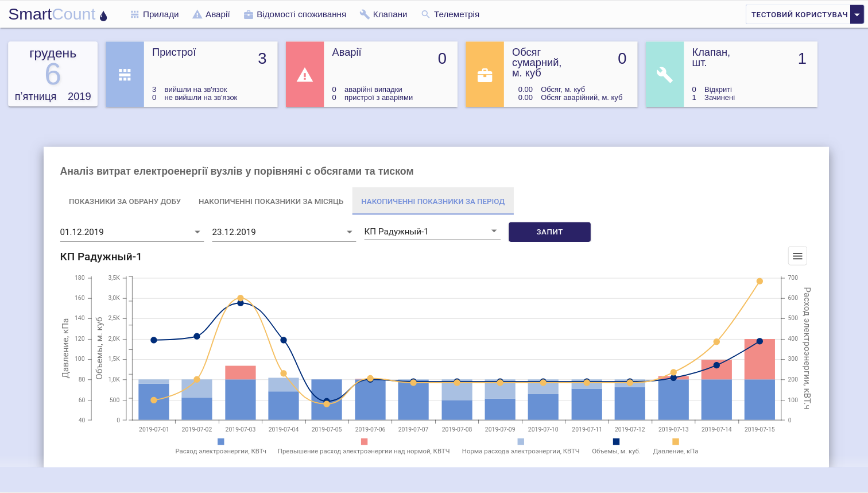The image size is (868, 493).
Task: Click the ЗАПИТ button
Action: [549, 232]
